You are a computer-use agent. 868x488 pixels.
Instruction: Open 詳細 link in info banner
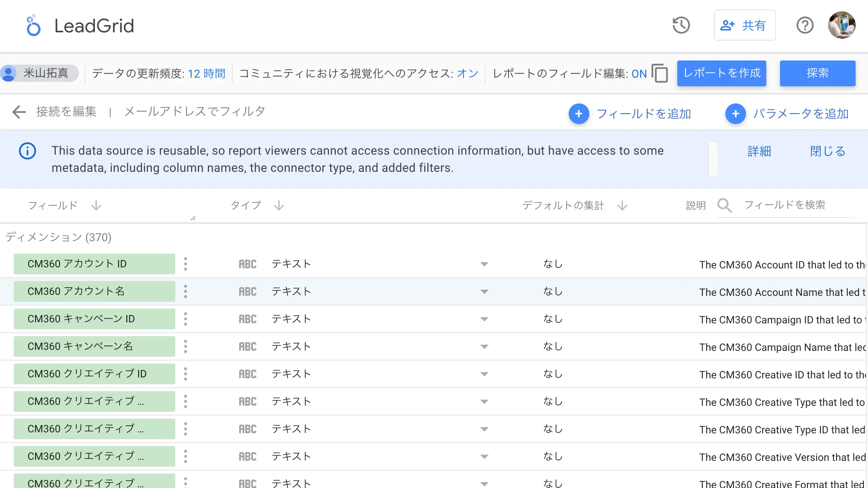[x=759, y=151]
